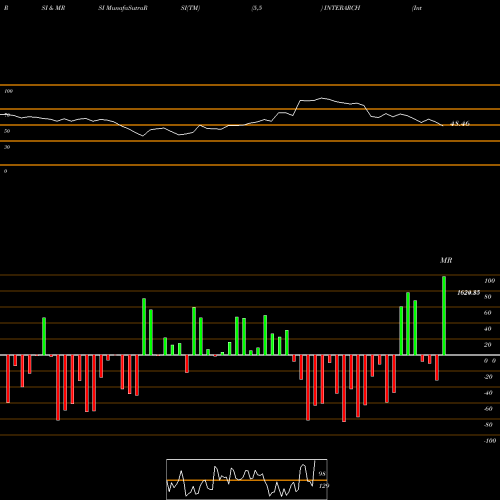Click the 1620.35 price label
This screenshot has width=500, height=500.
[469, 293]
